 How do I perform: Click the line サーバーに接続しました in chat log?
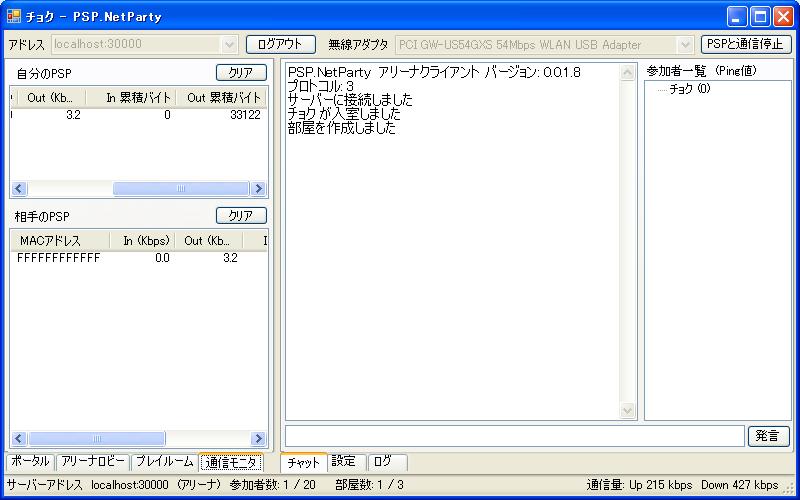click(x=350, y=99)
